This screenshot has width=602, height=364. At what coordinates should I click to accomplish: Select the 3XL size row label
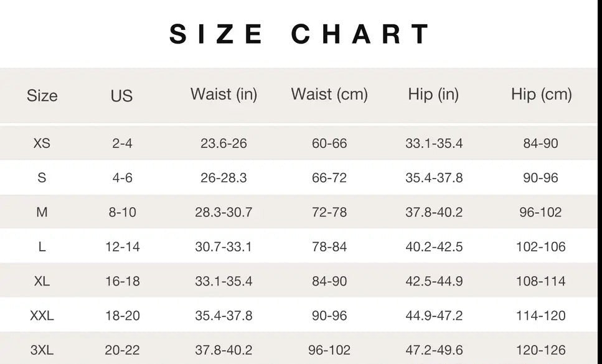tap(42, 350)
